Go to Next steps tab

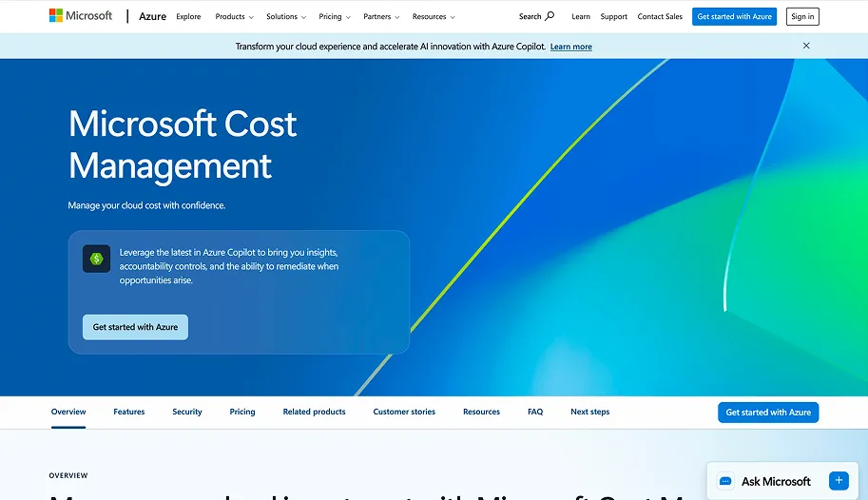(590, 412)
